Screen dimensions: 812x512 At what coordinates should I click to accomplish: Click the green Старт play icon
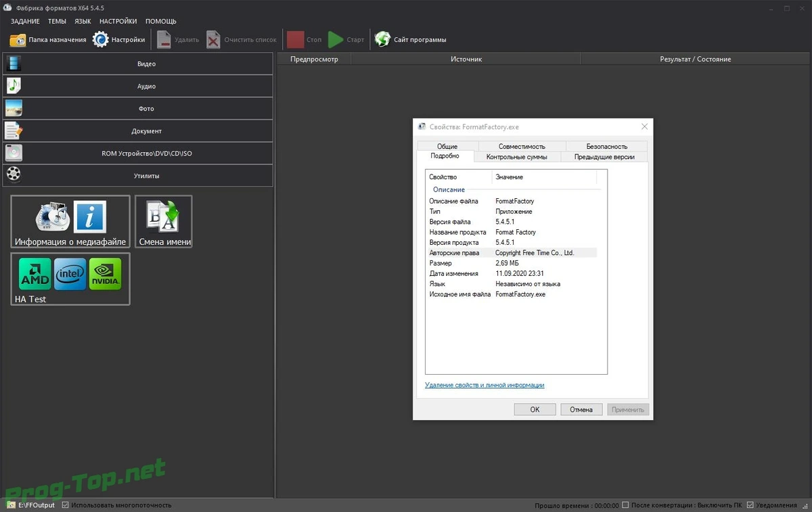(336, 40)
